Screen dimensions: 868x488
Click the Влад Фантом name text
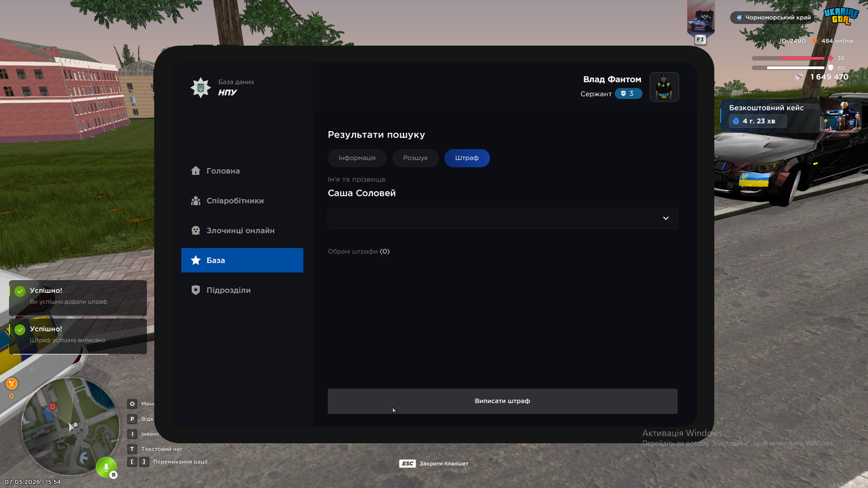click(612, 79)
